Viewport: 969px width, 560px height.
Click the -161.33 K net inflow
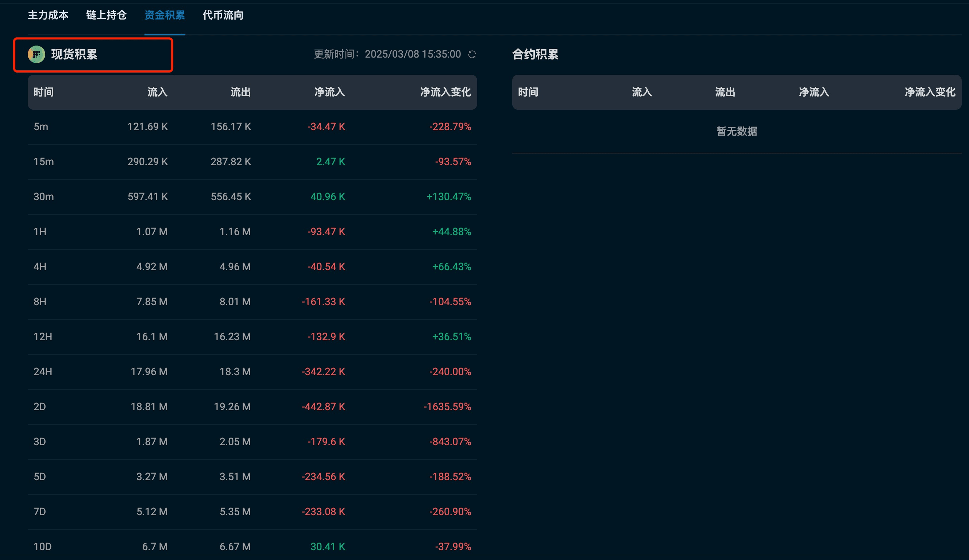[x=323, y=302]
